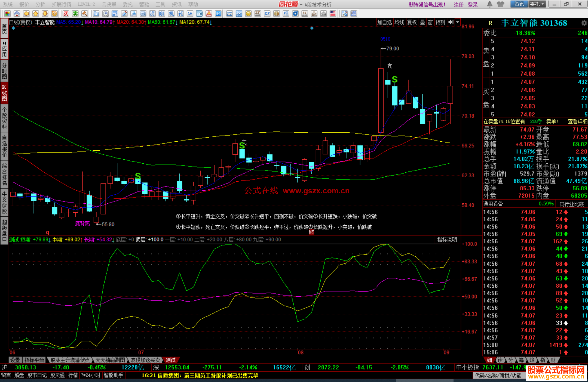Click the green 卖 sell toolbar icon
This screenshot has width=588, height=382.
[75, 14]
